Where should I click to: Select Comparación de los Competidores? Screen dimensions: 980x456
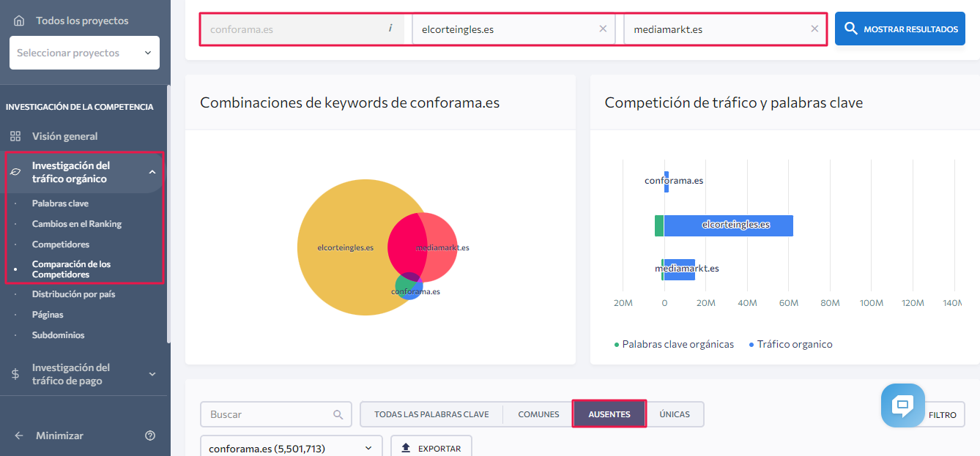click(71, 269)
